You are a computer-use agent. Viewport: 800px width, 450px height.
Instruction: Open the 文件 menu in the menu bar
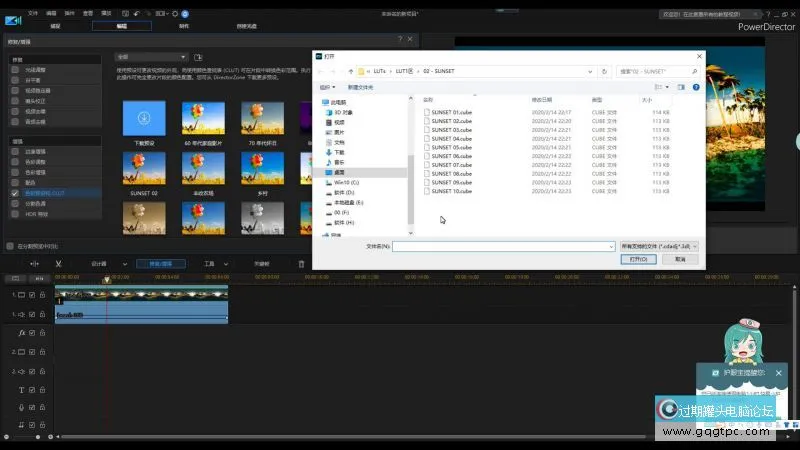33,14
